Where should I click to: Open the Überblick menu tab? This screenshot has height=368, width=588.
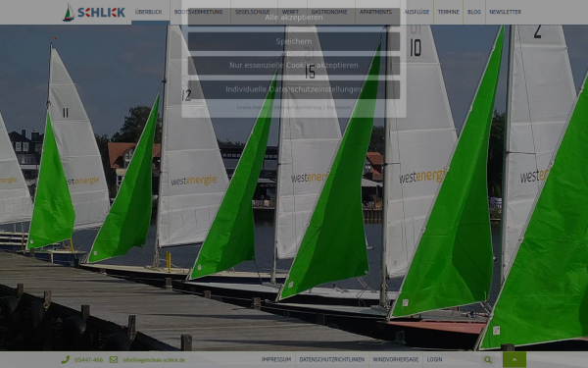tap(149, 12)
